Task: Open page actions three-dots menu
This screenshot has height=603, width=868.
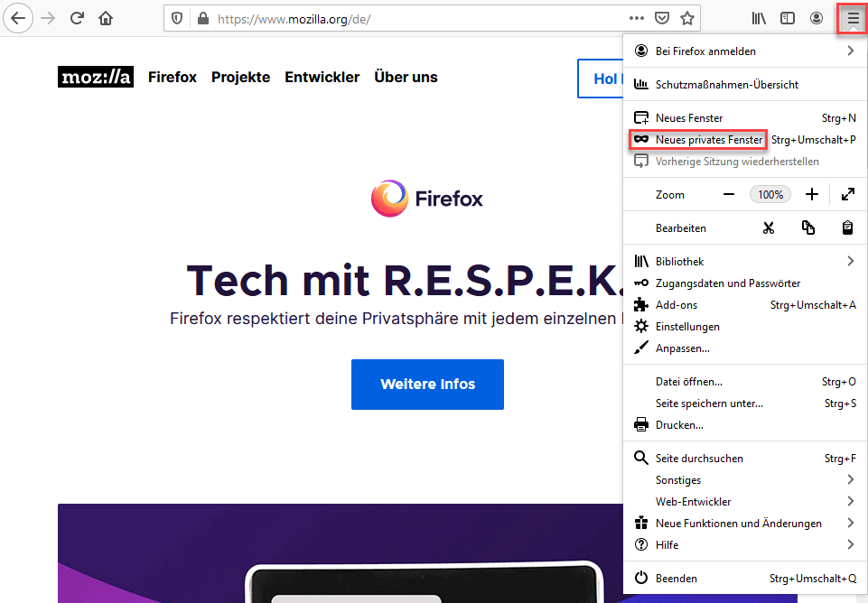Action: tap(637, 18)
